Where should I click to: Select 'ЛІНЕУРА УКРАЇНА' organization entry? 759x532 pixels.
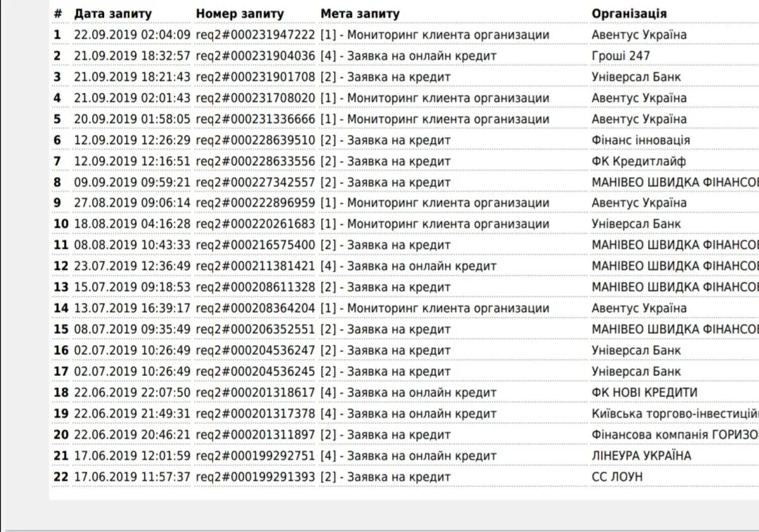coord(641,456)
